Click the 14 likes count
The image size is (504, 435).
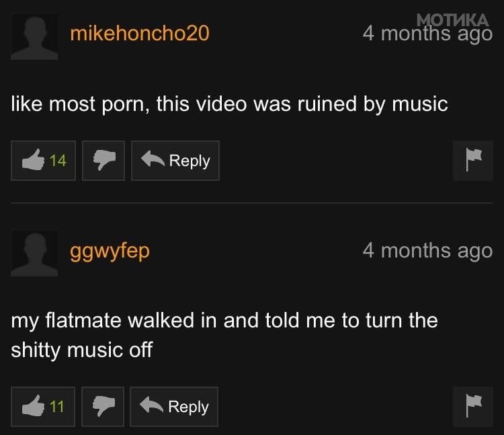pyautogui.click(x=58, y=161)
